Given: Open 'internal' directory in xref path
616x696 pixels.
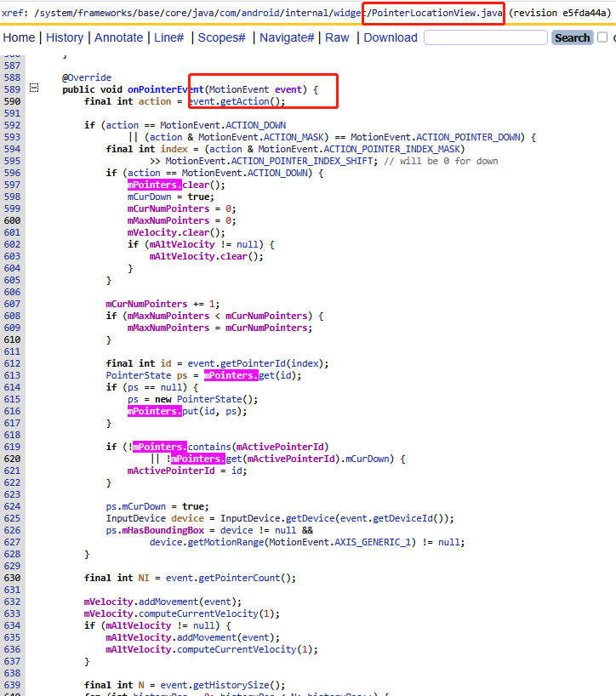Looking at the screenshot, I should pyautogui.click(x=306, y=13).
